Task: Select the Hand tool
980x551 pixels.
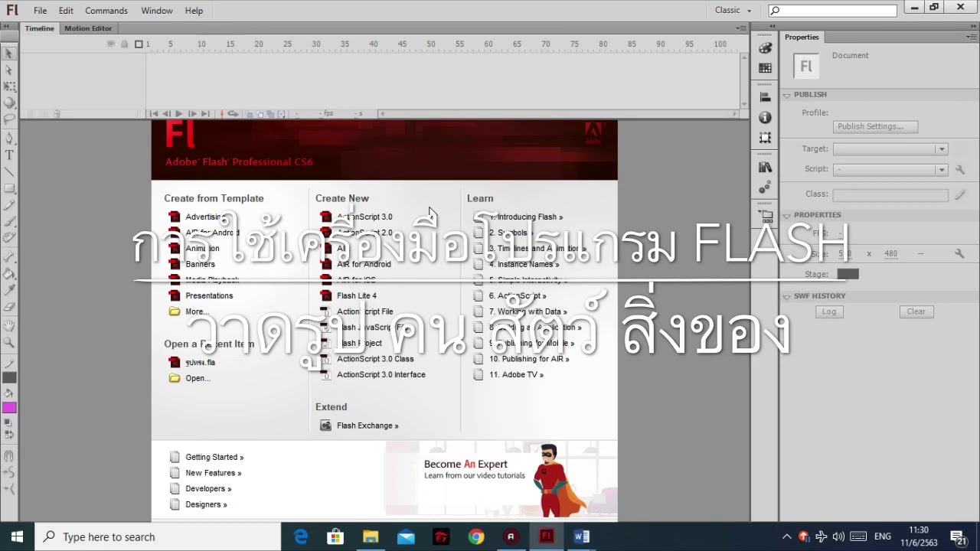Action: pos(9,327)
